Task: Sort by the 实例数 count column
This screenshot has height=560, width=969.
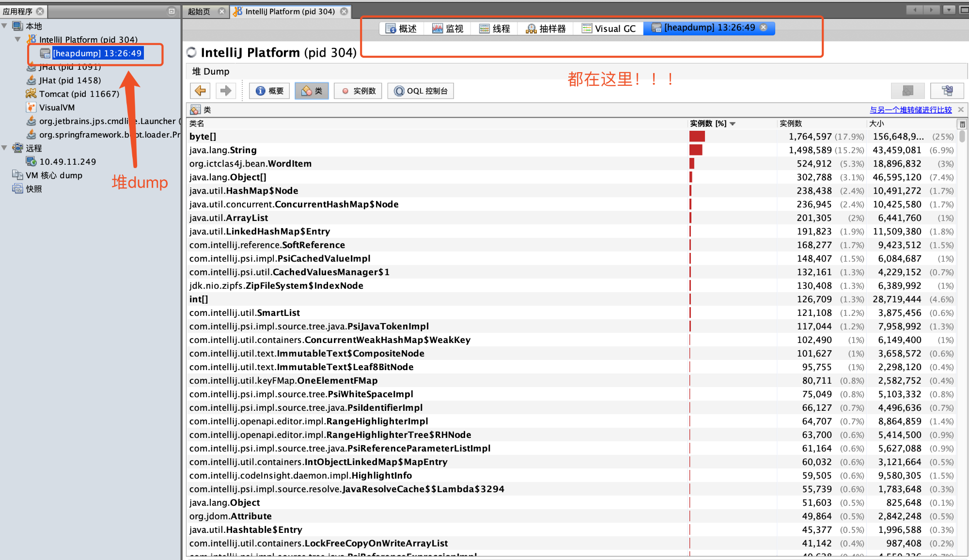Action: click(x=821, y=124)
